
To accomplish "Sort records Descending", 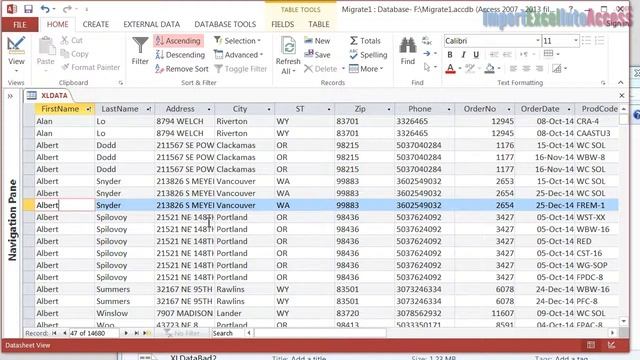I will tap(180, 55).
